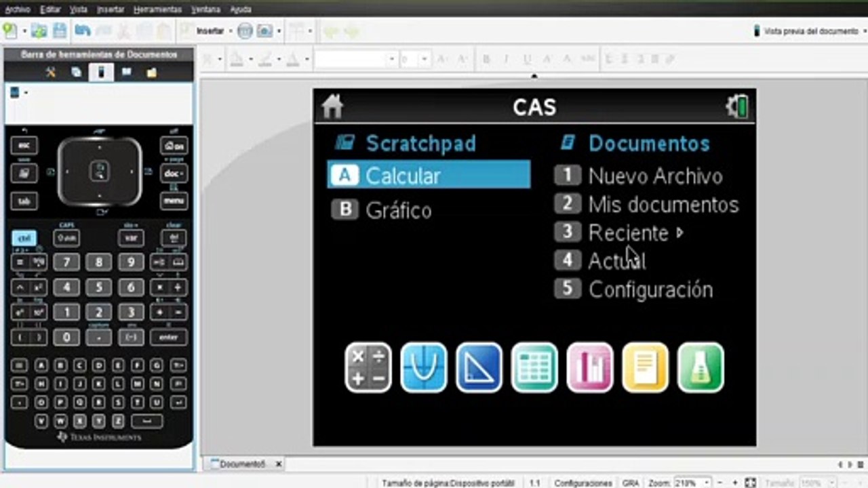The height and width of the screenshot is (488, 868).
Task: Open the page sorter icon in the Documents toolbar
Action: pyautogui.click(x=76, y=73)
